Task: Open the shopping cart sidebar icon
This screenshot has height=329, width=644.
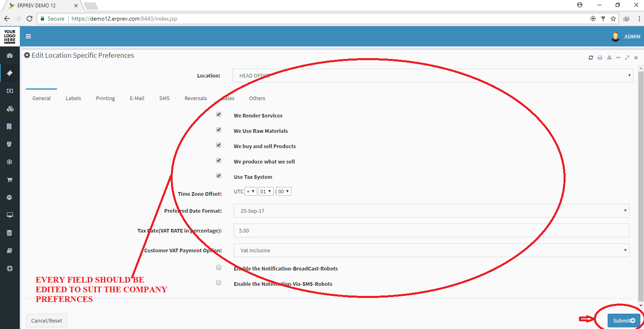Action: 10,180
